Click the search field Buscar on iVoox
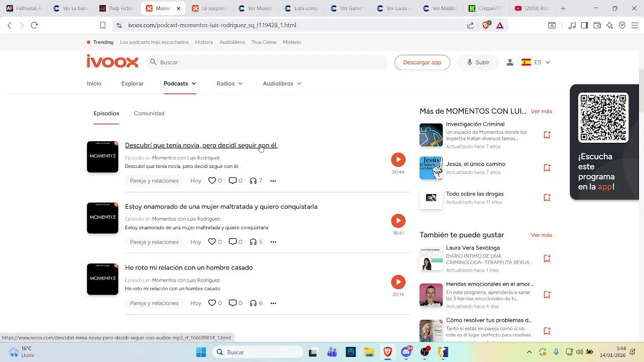The image size is (644, 362). [x=267, y=62]
